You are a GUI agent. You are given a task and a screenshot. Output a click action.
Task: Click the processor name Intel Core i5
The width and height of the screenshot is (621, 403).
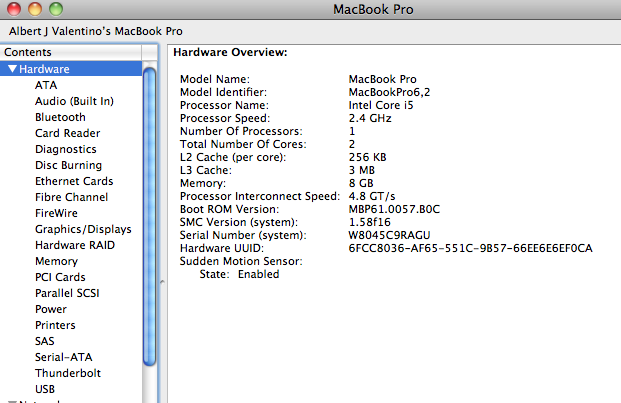381,105
